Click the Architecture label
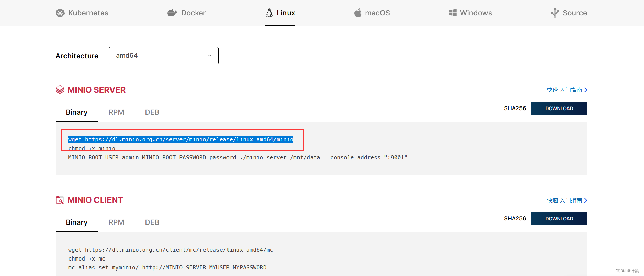 (x=77, y=56)
